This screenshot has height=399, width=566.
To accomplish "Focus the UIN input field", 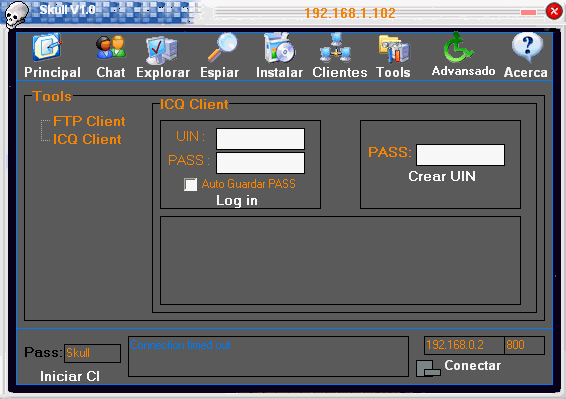I will pos(260,139).
